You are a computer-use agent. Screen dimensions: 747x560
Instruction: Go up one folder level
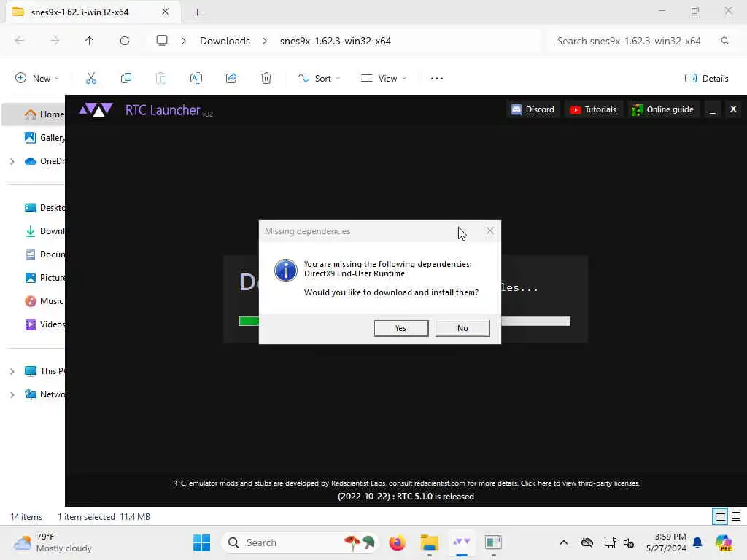point(90,41)
